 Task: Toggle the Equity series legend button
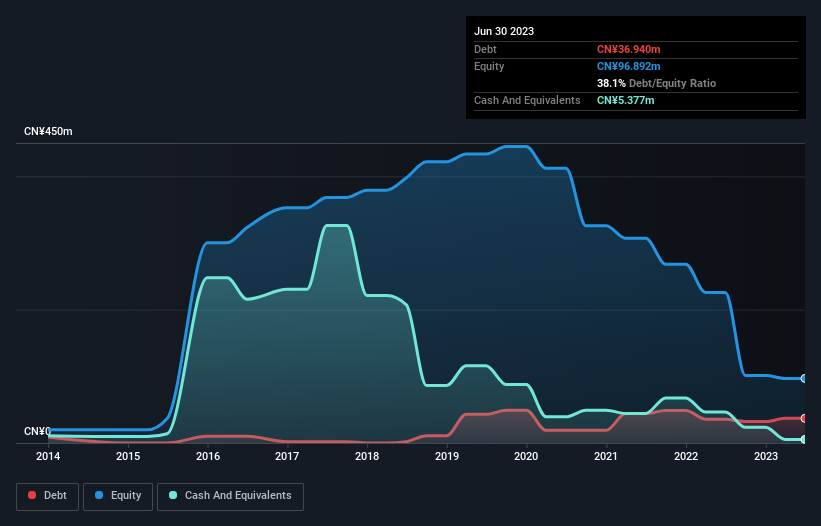(x=118, y=496)
